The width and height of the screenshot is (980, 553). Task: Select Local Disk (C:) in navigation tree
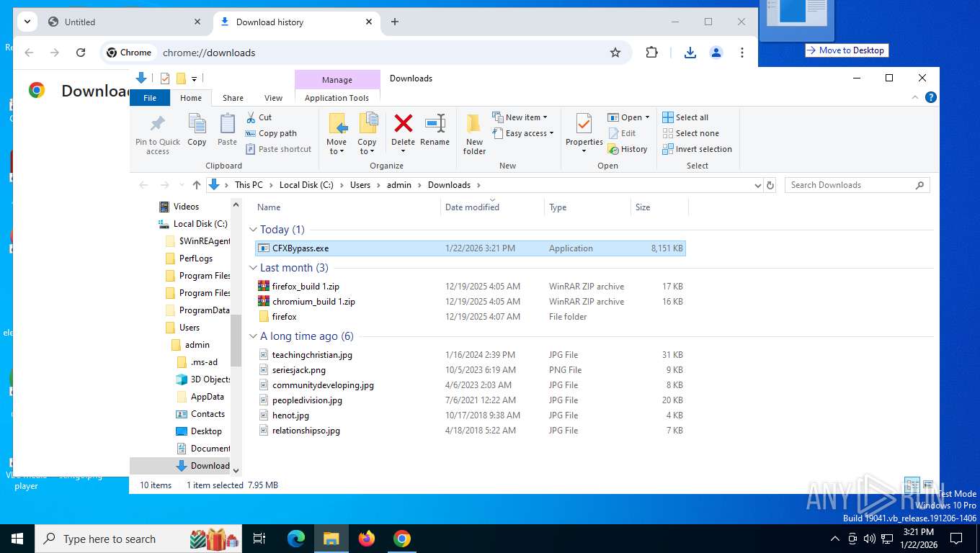tap(195, 224)
